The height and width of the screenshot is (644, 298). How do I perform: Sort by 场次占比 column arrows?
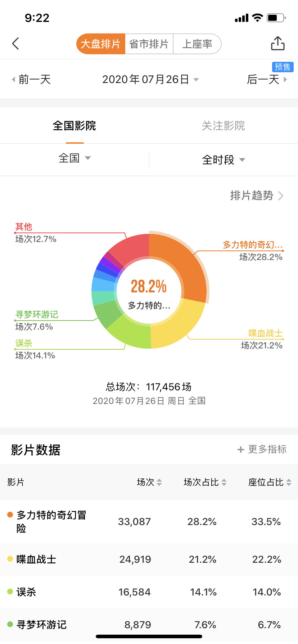(x=224, y=482)
